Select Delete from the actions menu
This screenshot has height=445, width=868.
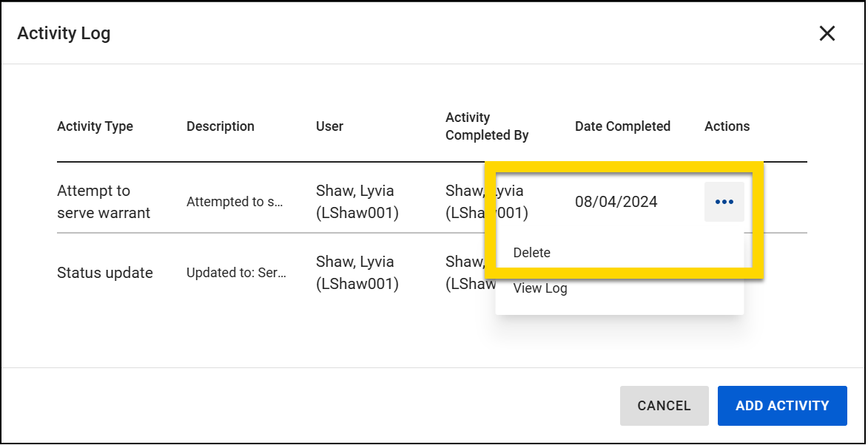[531, 252]
